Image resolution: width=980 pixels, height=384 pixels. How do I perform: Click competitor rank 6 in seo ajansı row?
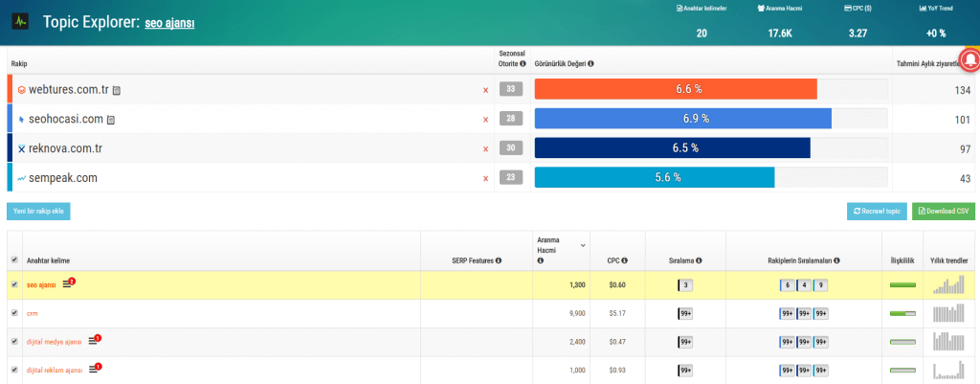(x=788, y=285)
